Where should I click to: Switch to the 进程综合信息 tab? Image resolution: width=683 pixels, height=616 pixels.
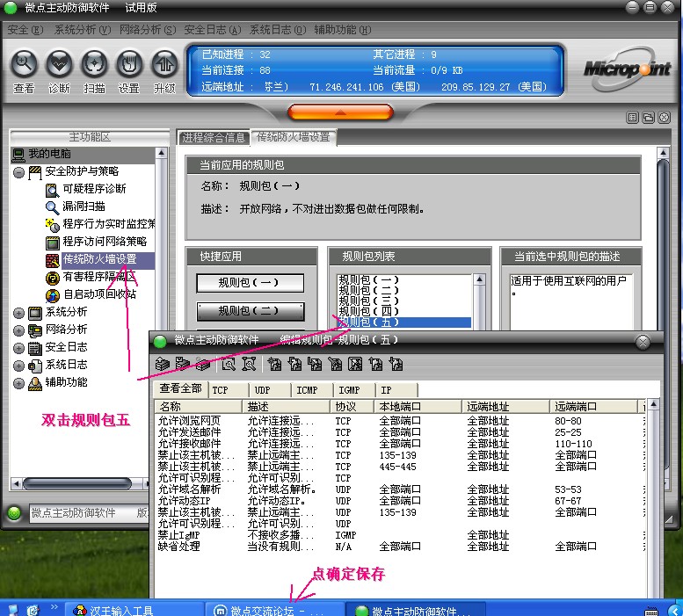[214, 138]
